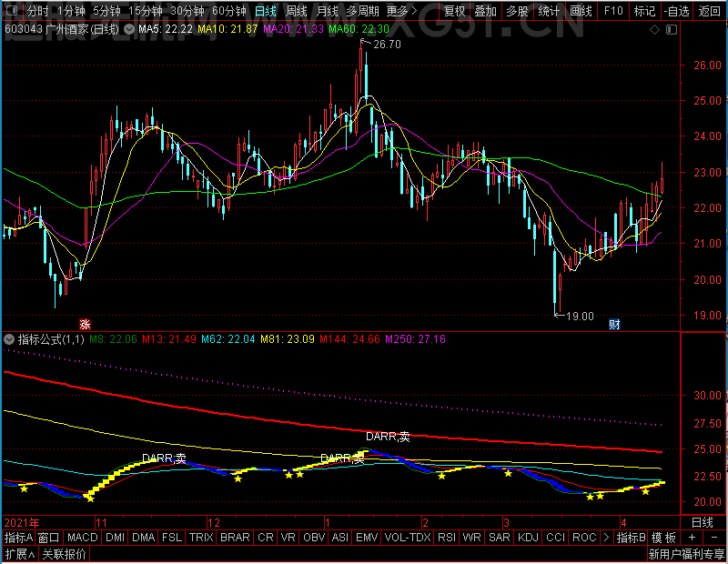728x564 pixels.
Task: Switch to 分时 view
Action: 37,11
